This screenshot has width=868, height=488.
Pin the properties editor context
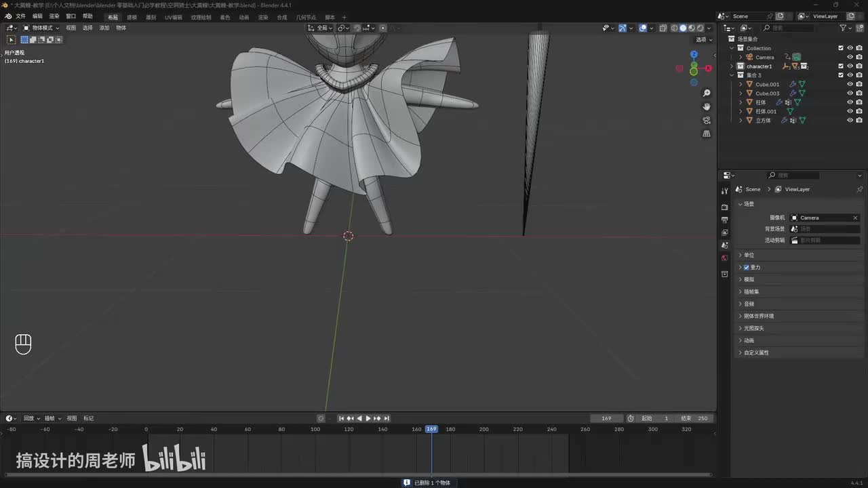pyautogui.click(x=860, y=189)
